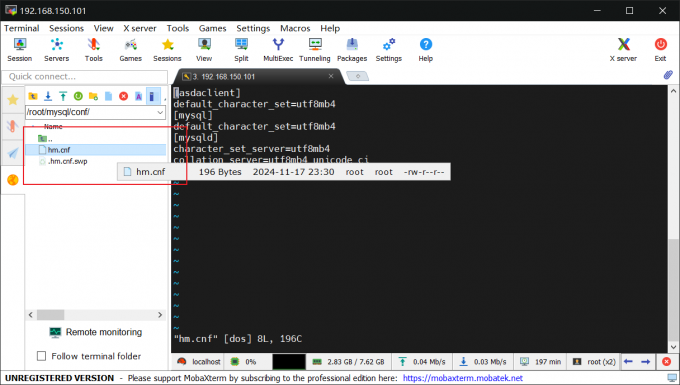This screenshot has height=385, width=680.
Task: Close the 192.168.150.101 terminal tab
Action: 331,76
